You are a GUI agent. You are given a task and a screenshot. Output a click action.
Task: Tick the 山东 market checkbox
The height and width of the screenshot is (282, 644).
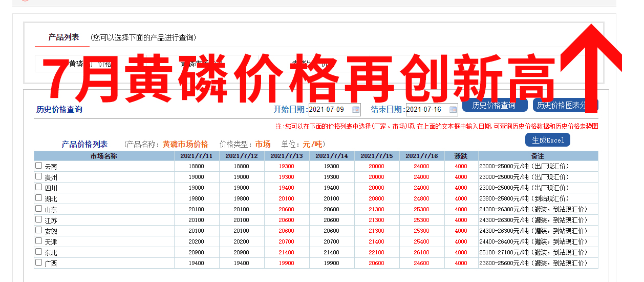tap(38, 209)
